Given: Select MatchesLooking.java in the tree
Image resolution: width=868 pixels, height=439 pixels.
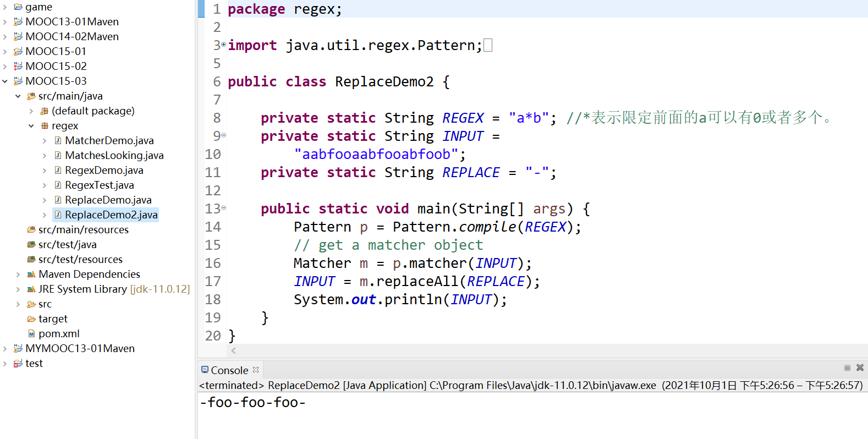Looking at the screenshot, I should point(114,156).
